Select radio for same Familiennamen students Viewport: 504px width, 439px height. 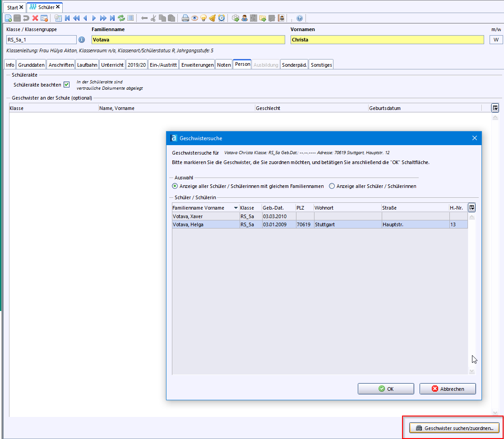175,186
